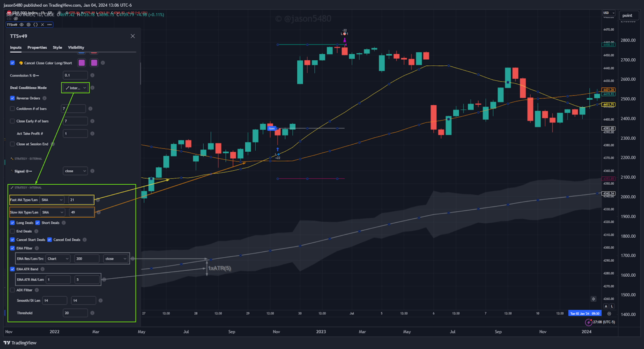
Task: Open More options dots for TTSv49 legend
Action: [50, 25]
